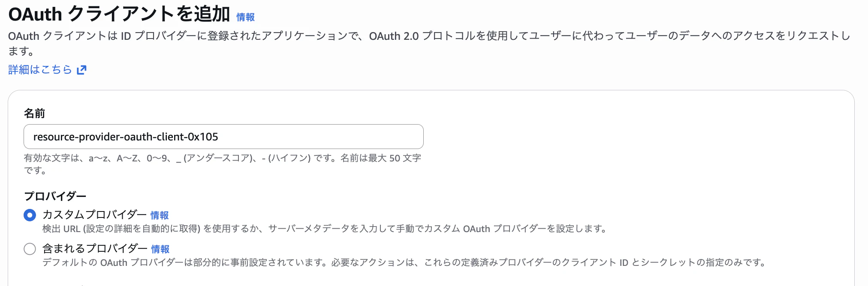Select the name value resource-provider-oauth-client-0x105
The image size is (868, 286).
click(x=126, y=136)
